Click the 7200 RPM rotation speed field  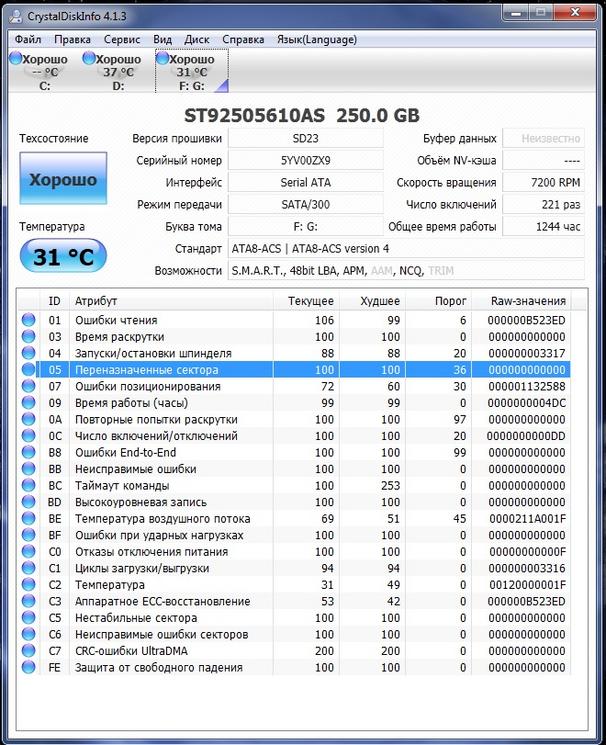pos(543,182)
